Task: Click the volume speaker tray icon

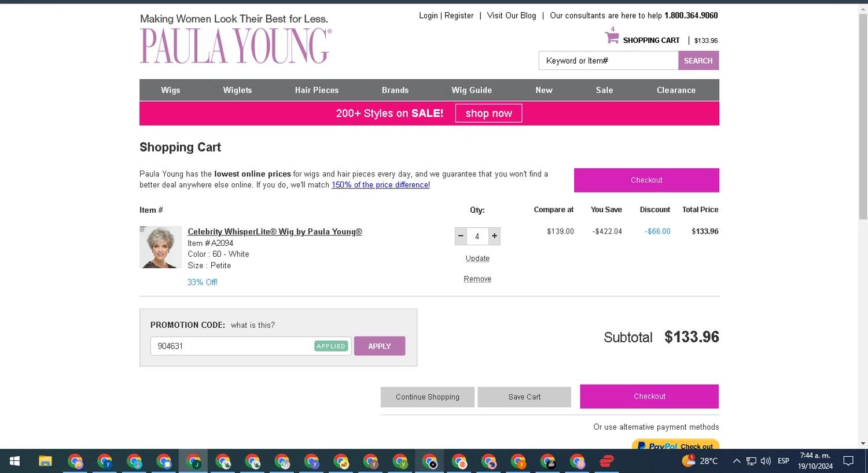Action: pos(766,461)
